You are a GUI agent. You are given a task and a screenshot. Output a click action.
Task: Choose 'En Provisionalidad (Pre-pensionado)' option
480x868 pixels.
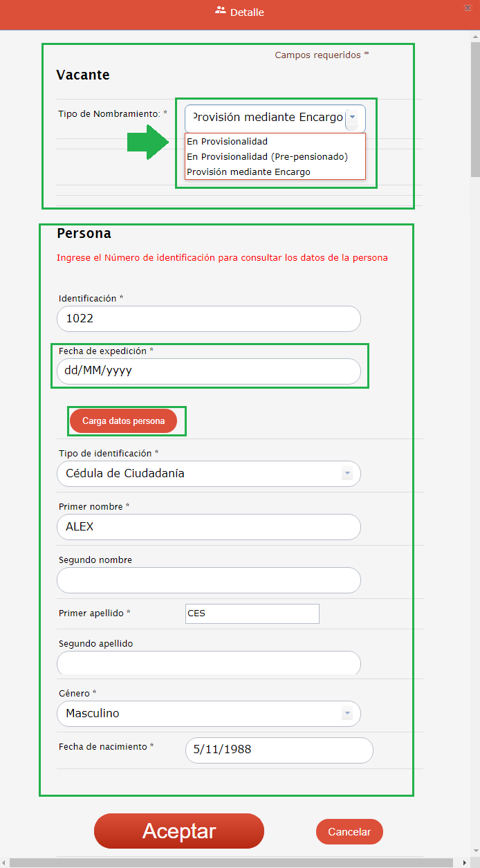(267, 157)
